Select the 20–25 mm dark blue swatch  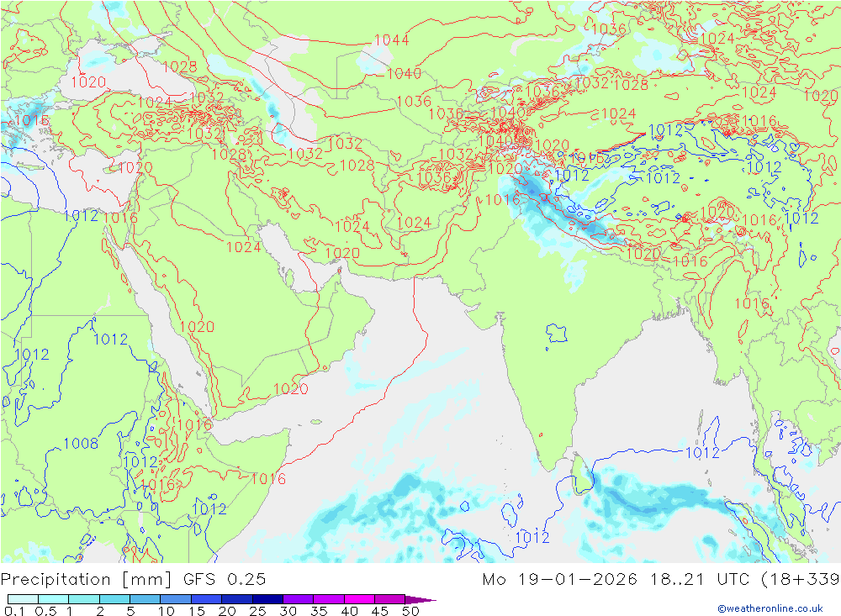pos(236,599)
